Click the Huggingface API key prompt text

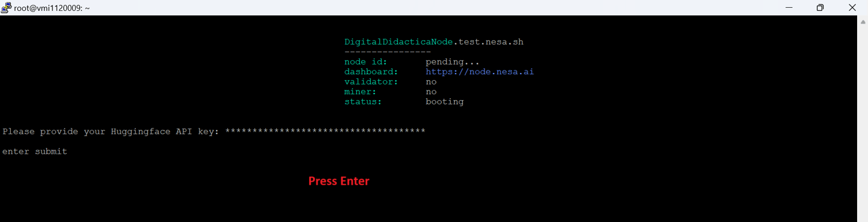pyautogui.click(x=111, y=132)
